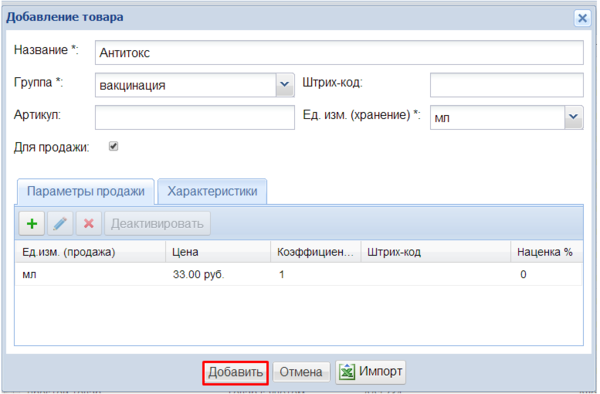600x394 pixels.
Task: Click the storage unit field showing мл
Action: 497,117
